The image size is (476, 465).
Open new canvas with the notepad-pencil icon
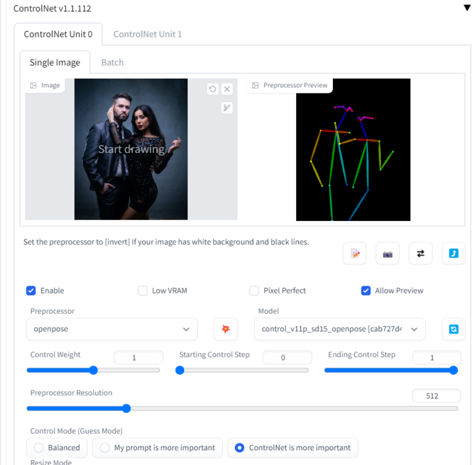pos(355,253)
